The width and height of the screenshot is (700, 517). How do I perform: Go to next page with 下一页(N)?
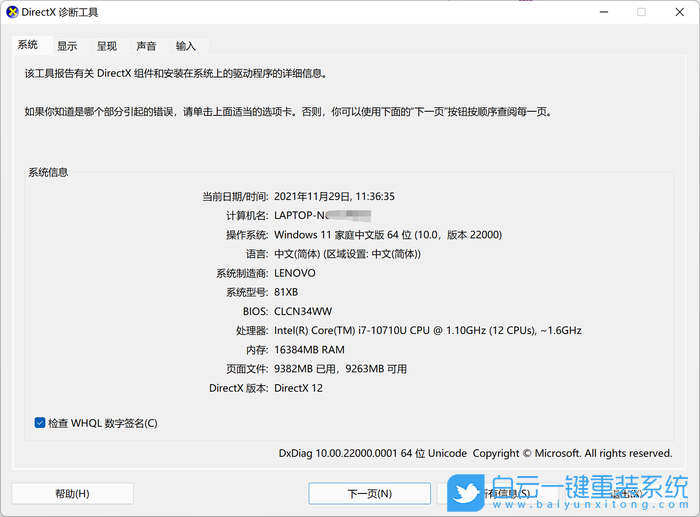click(370, 494)
